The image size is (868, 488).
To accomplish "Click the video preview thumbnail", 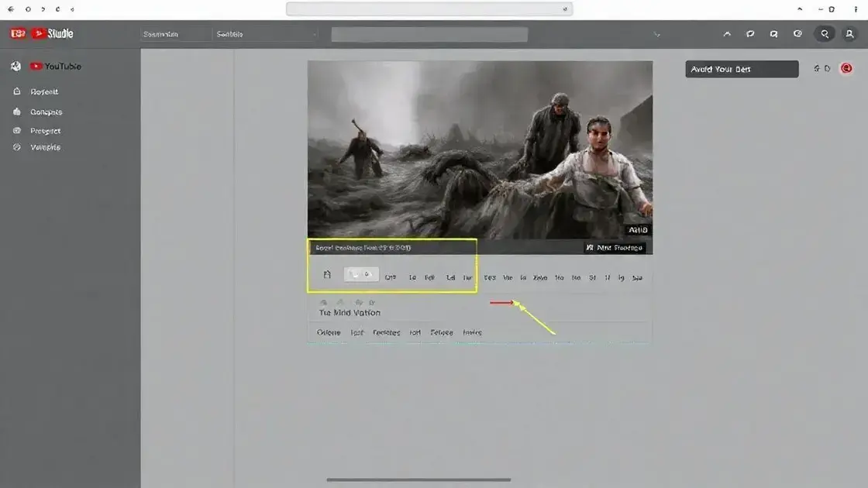I will pyautogui.click(x=480, y=150).
